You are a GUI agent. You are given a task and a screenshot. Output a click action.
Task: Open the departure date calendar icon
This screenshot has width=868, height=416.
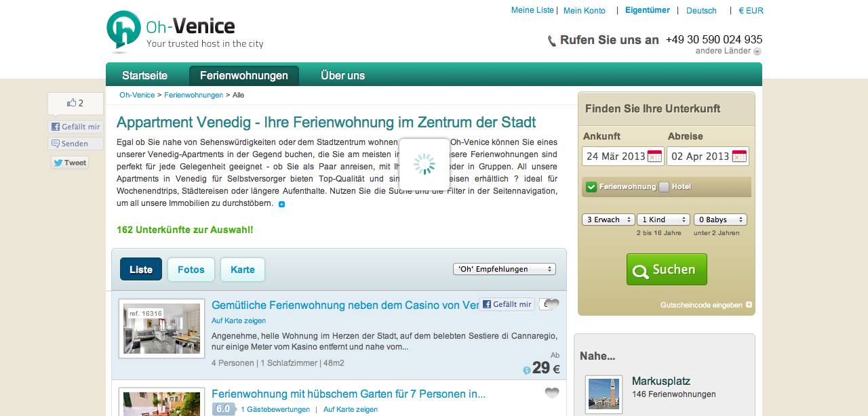739,157
